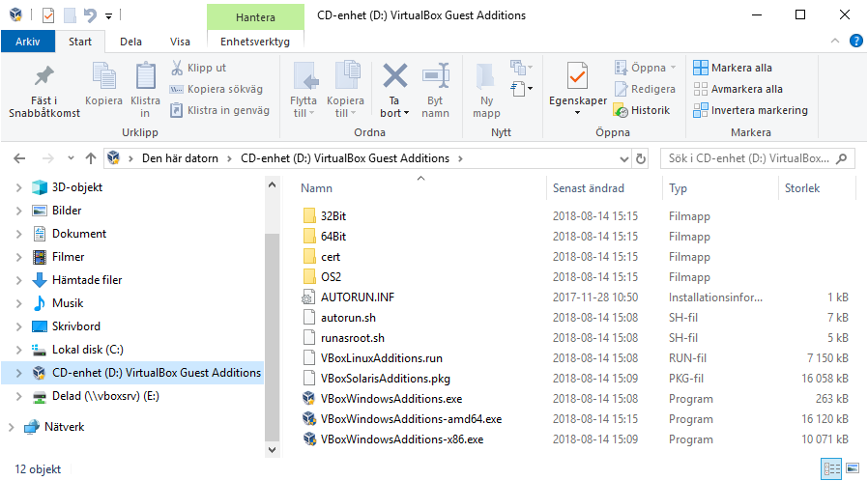
Task: Invert selection with Invertera markering
Action: tap(750, 110)
